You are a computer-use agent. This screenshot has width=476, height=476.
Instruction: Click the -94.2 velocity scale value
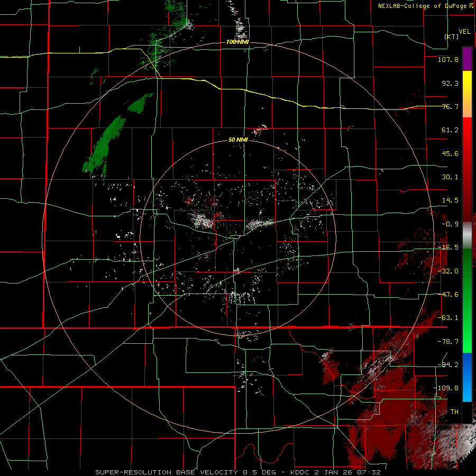pos(448,364)
